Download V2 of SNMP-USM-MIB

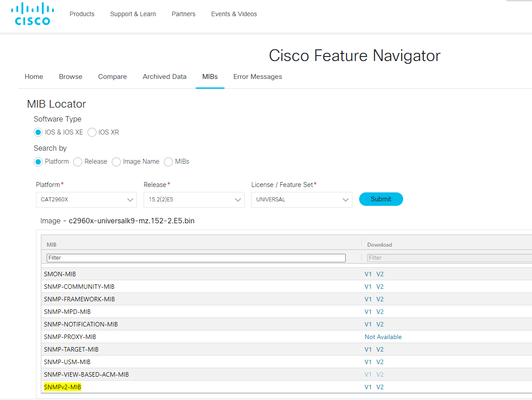pos(380,362)
